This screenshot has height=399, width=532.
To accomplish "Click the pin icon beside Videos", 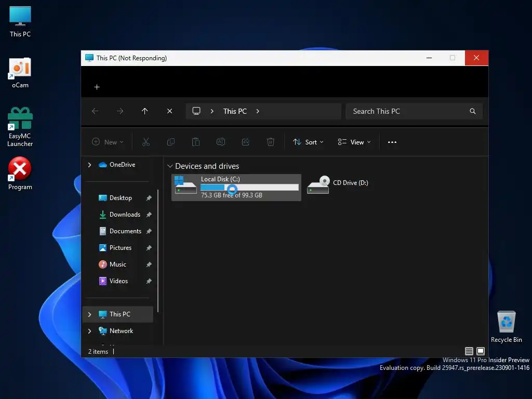I will pyautogui.click(x=149, y=281).
